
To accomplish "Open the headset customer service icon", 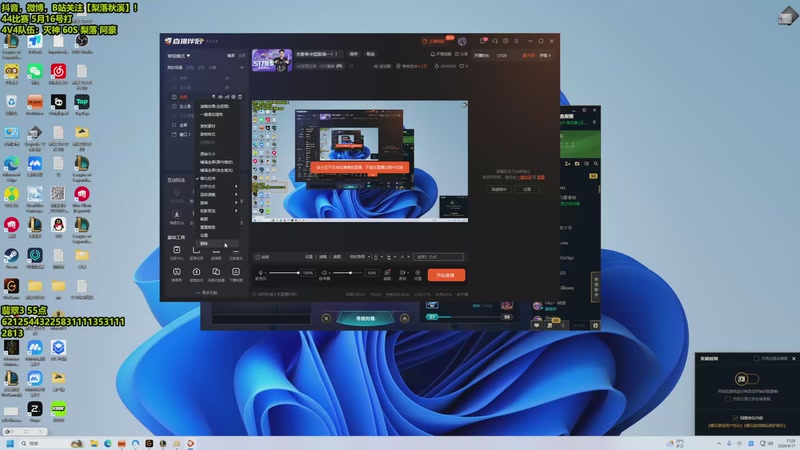I will (494, 41).
